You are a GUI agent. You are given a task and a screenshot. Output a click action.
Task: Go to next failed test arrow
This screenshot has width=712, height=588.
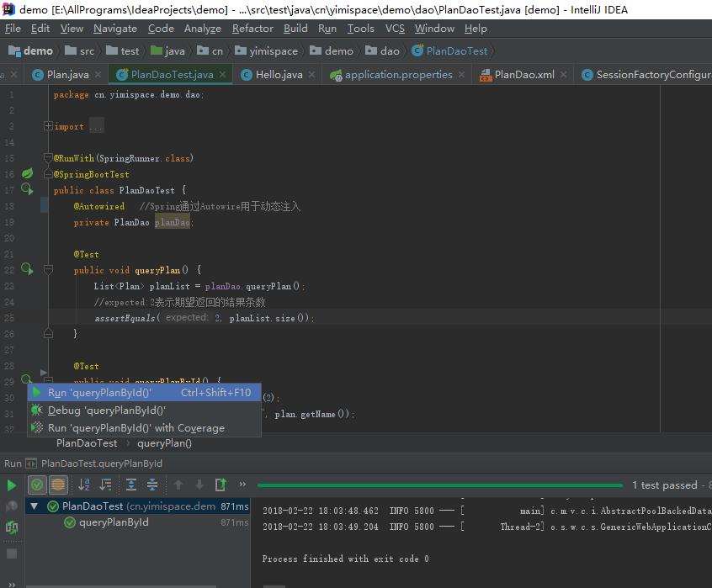pyautogui.click(x=199, y=485)
